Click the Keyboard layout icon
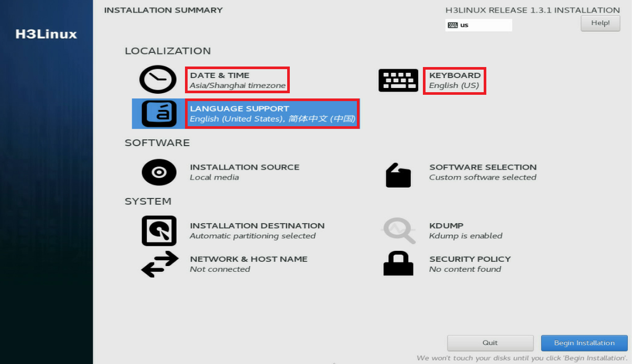Image resolution: width=632 pixels, height=364 pixels. click(x=398, y=80)
